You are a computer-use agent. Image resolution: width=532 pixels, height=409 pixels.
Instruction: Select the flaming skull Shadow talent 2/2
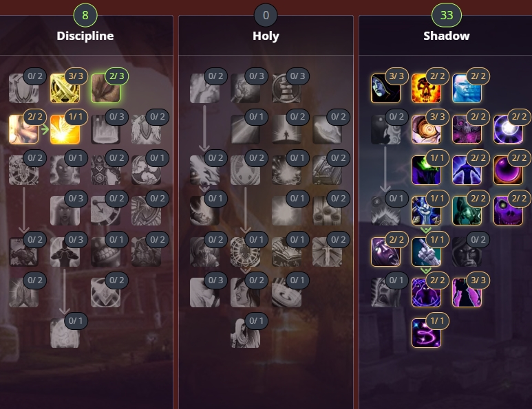426,89
